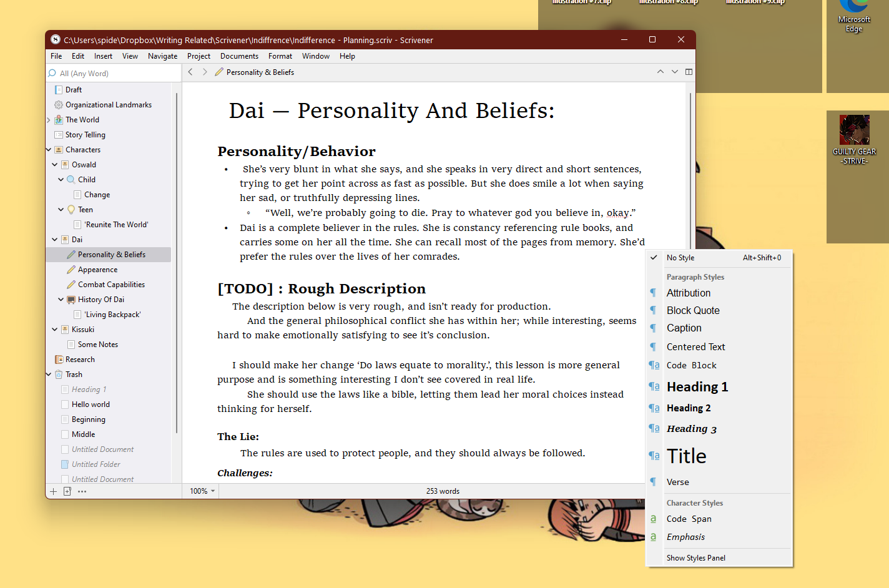This screenshot has width=889, height=588.
Task: Click the add folder icon in binder footer
Action: click(67, 491)
